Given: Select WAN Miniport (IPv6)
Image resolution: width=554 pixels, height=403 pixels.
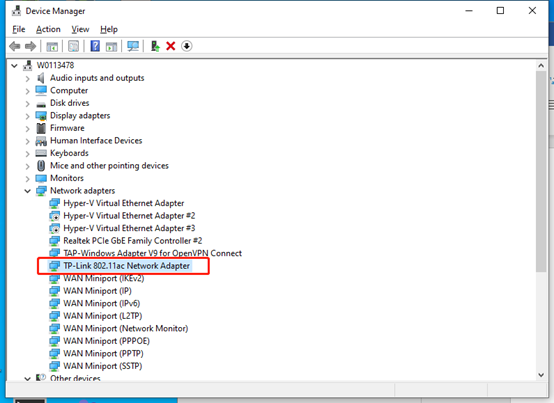Looking at the screenshot, I should click(x=102, y=304).
